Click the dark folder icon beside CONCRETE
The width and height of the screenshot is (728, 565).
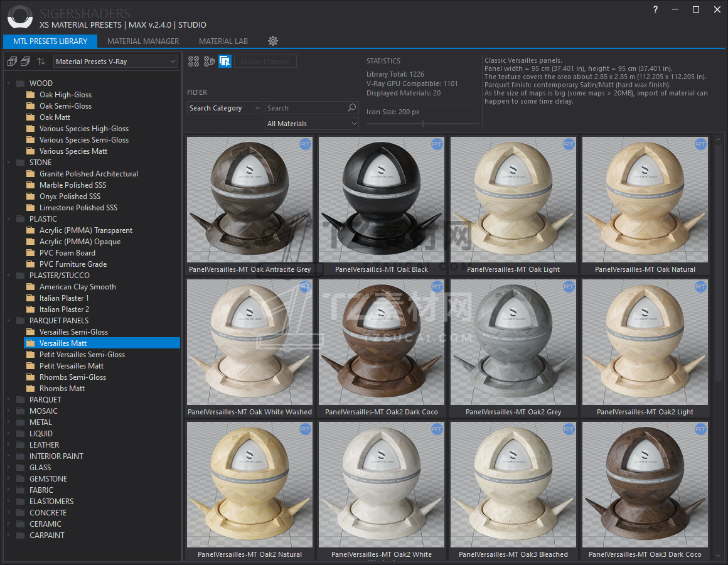pyautogui.click(x=21, y=512)
